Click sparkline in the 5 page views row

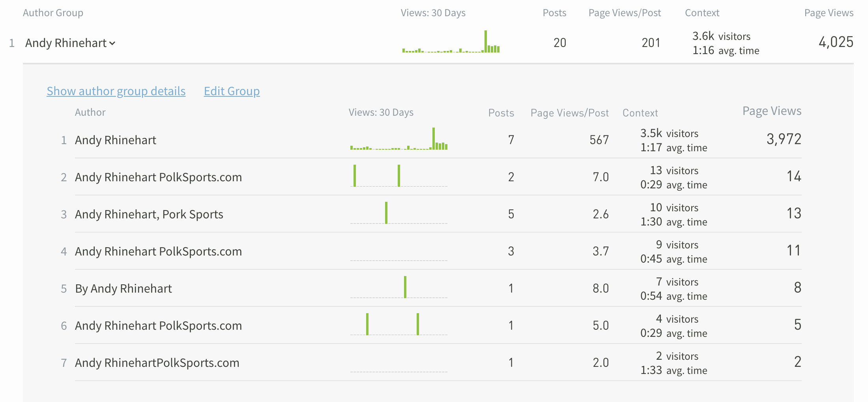tap(399, 324)
